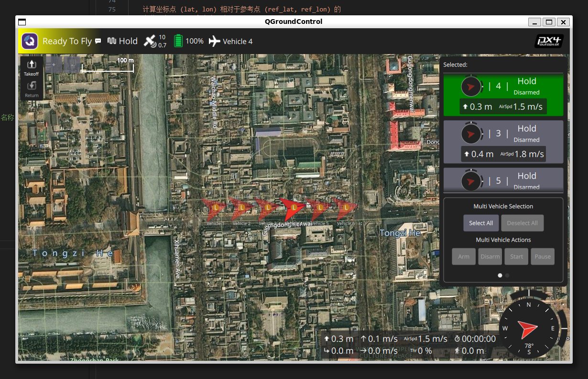Click AirSpd 1.5 m/s in bottom telemetry bar
This screenshot has width=588, height=379.
[425, 339]
